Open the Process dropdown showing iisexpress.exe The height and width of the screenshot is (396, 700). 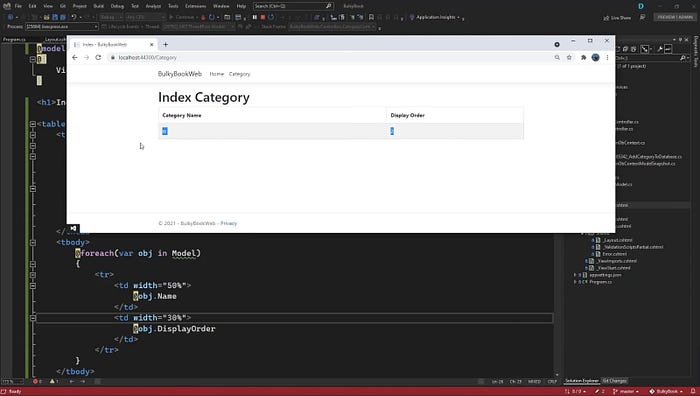click(62, 27)
